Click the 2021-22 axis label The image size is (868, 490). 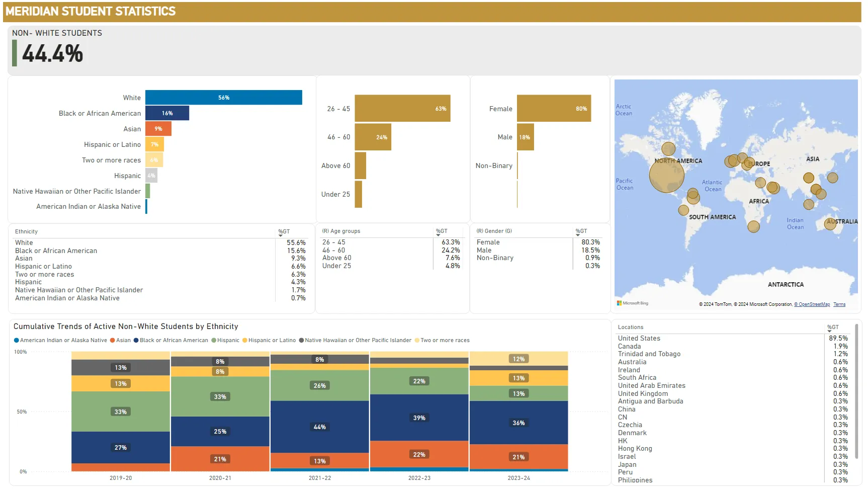(x=320, y=478)
